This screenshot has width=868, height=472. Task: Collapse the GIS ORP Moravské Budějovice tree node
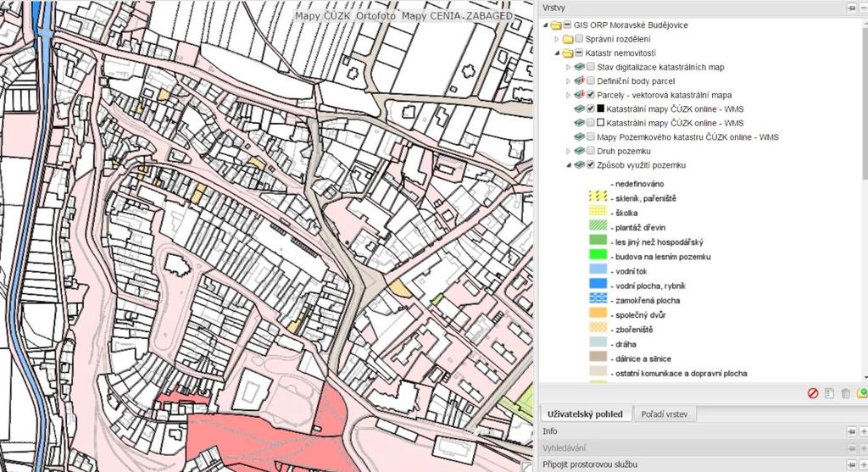pos(545,25)
